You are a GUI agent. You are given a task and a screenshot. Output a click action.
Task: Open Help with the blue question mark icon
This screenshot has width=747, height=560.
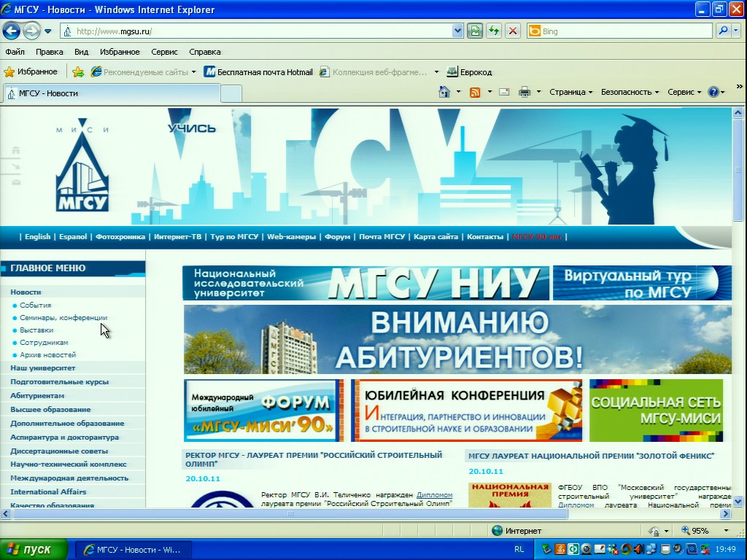click(713, 92)
